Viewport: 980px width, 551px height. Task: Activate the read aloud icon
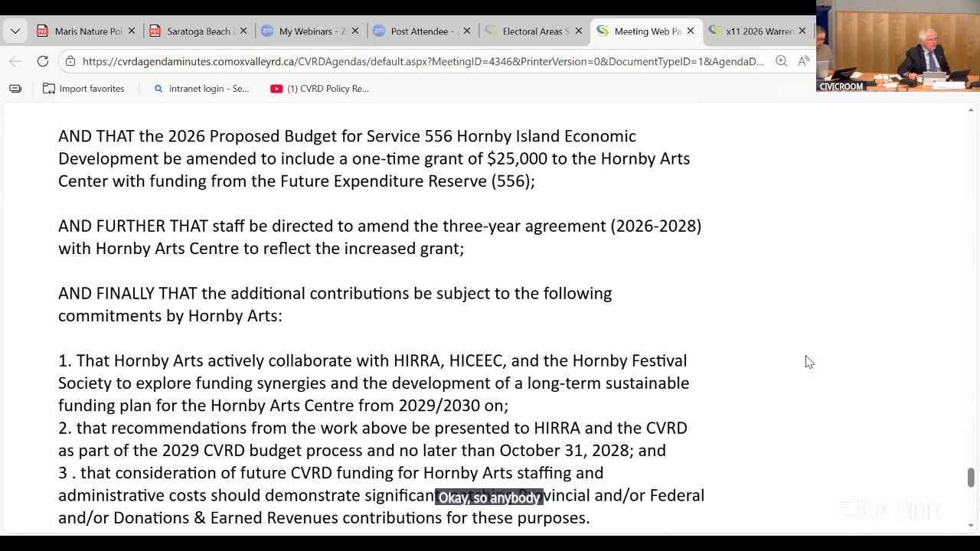pyautogui.click(x=803, y=61)
